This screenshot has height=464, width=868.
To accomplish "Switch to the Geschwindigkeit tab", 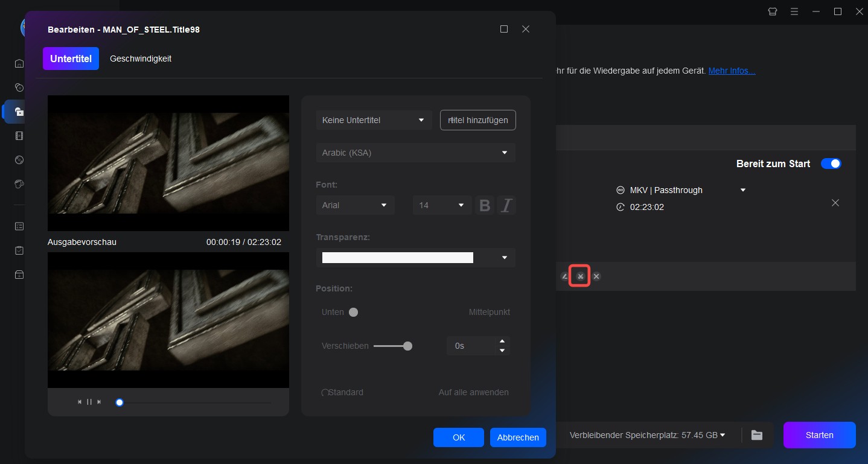I will click(x=141, y=59).
